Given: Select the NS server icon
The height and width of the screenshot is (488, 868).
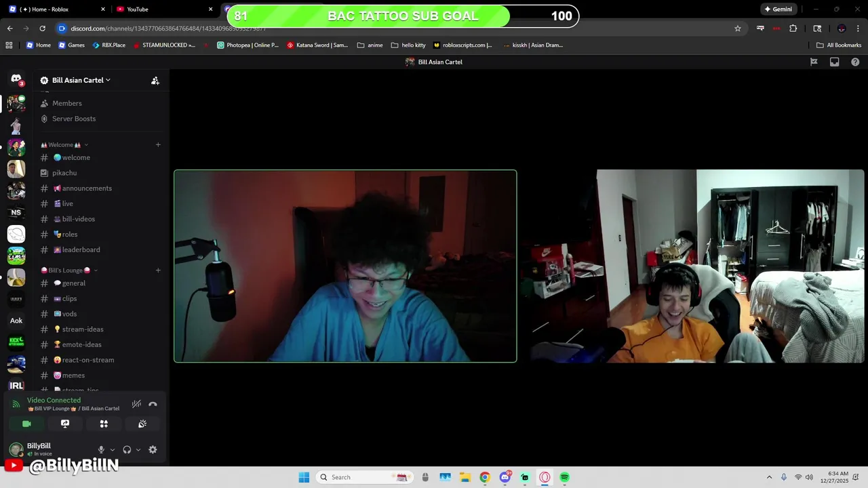Looking at the screenshot, I should click(16, 212).
